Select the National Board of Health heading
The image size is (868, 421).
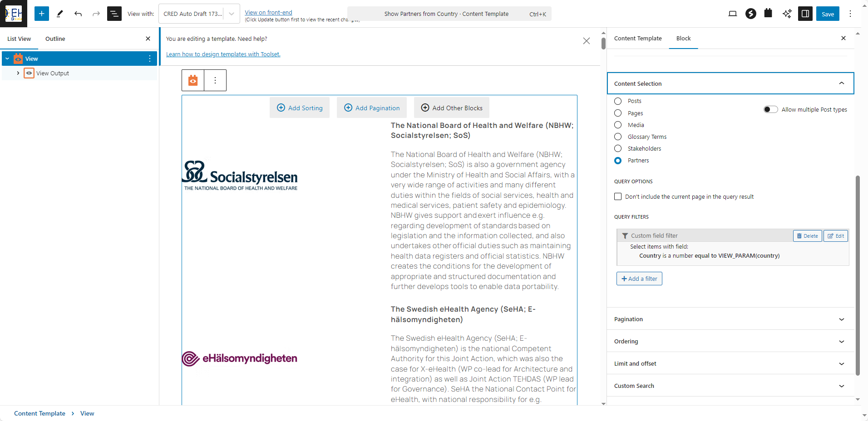[x=482, y=130]
